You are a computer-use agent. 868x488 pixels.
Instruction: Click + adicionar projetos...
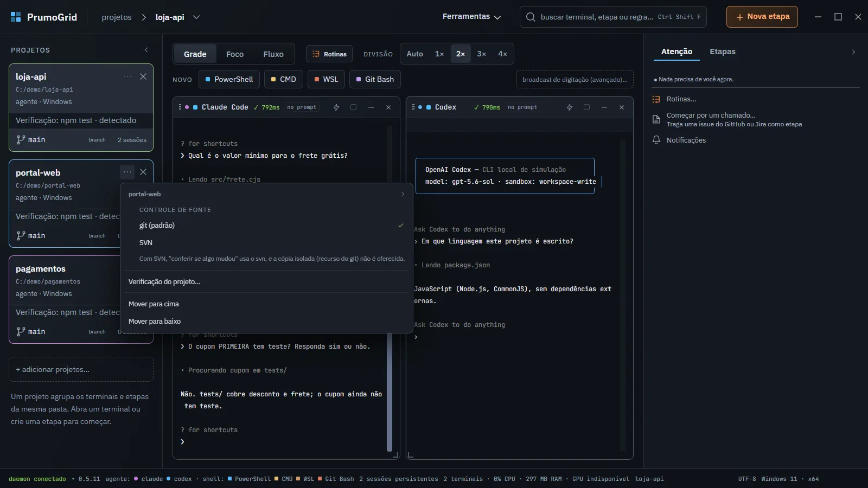click(81, 369)
